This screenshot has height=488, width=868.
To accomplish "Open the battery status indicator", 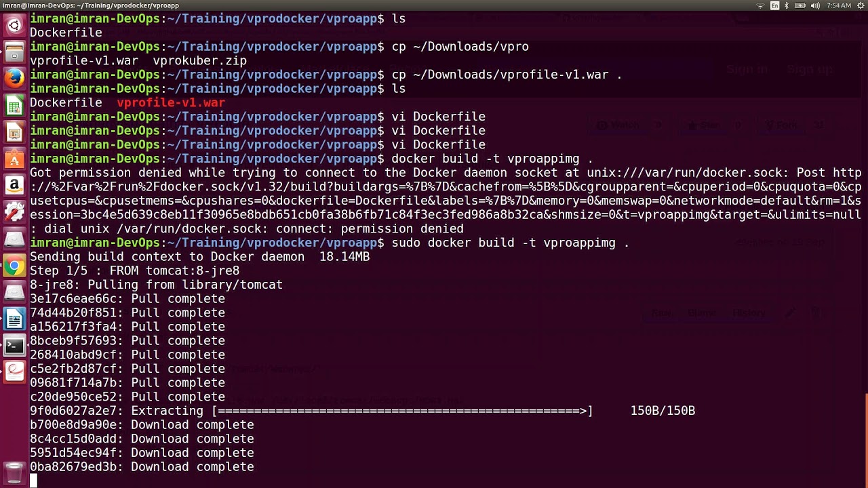I will (800, 5).
